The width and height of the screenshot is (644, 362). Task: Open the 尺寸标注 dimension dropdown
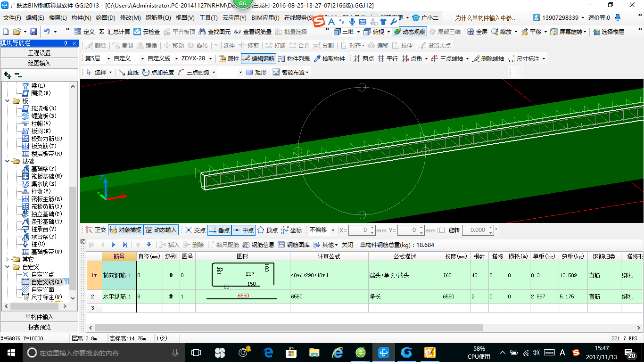[544, 58]
